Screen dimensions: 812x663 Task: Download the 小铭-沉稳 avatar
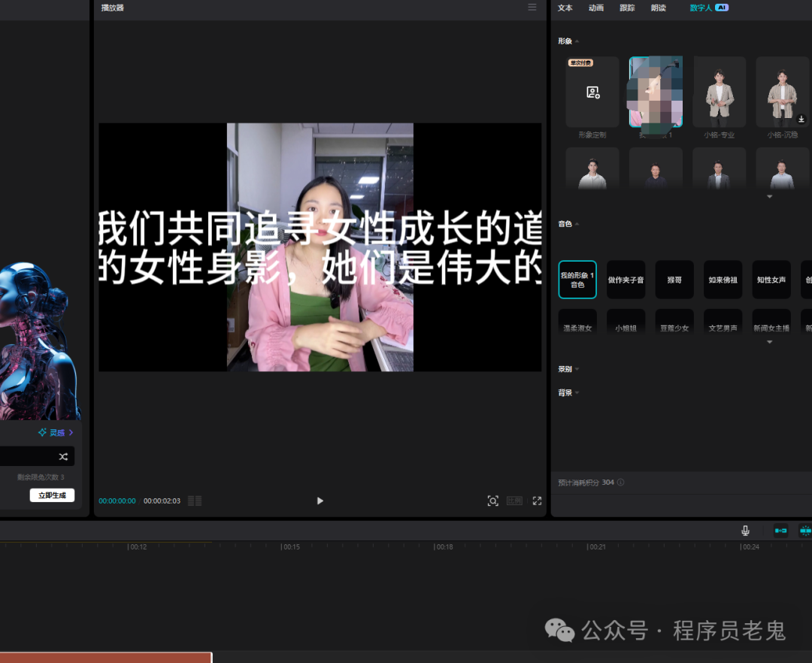tap(801, 120)
